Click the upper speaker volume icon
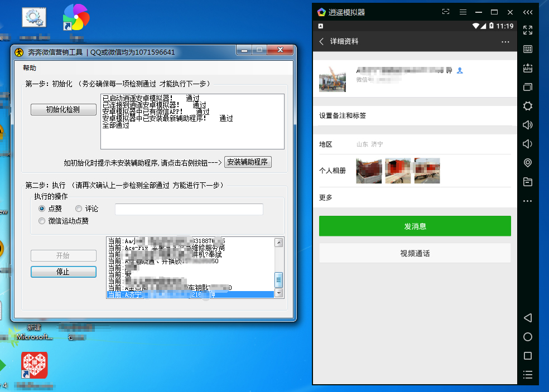 point(528,125)
